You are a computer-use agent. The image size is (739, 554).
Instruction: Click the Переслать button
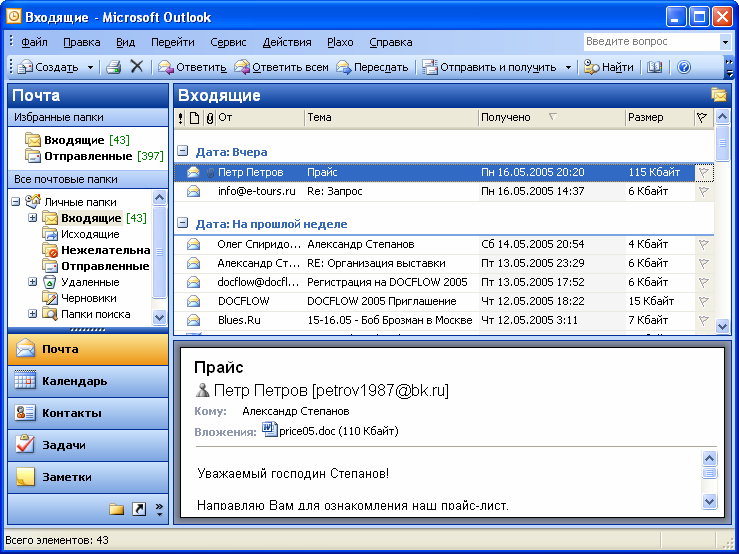click(372, 67)
